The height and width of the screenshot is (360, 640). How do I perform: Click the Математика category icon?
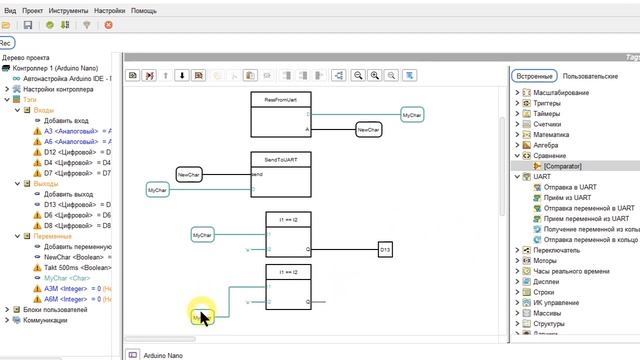[527, 135]
